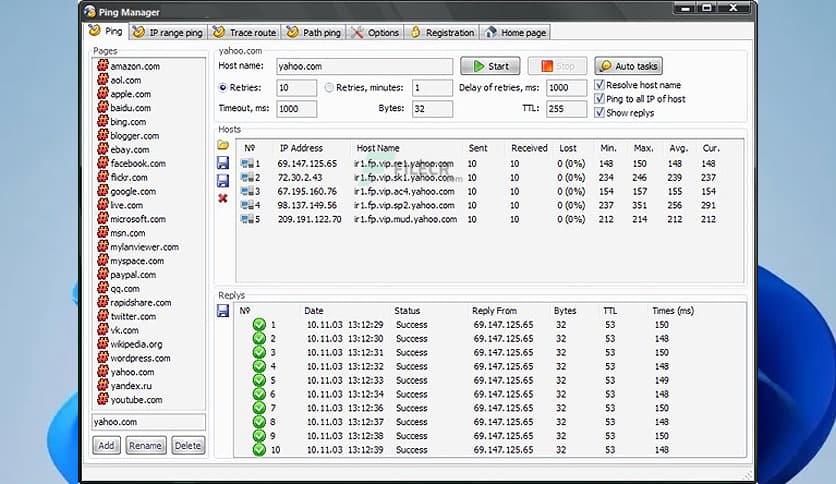Click lower save icon beside Hosts list
The height and width of the screenshot is (484, 836).
(x=223, y=181)
